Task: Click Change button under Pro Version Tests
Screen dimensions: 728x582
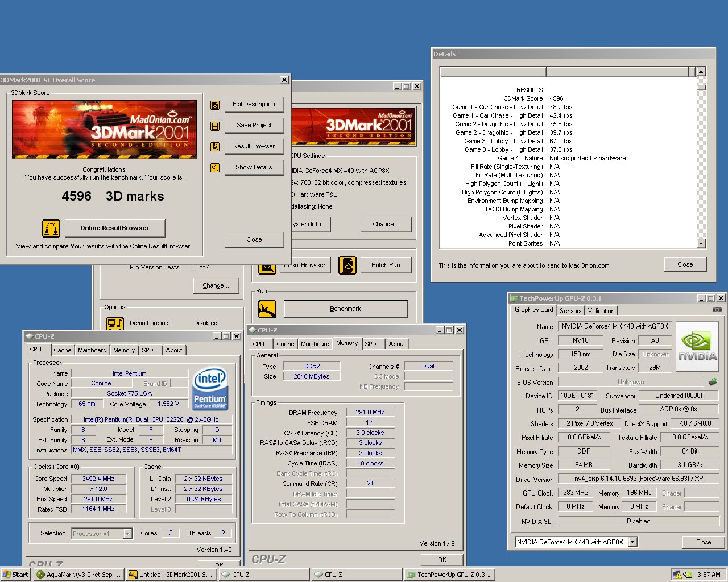Action: click(x=216, y=286)
